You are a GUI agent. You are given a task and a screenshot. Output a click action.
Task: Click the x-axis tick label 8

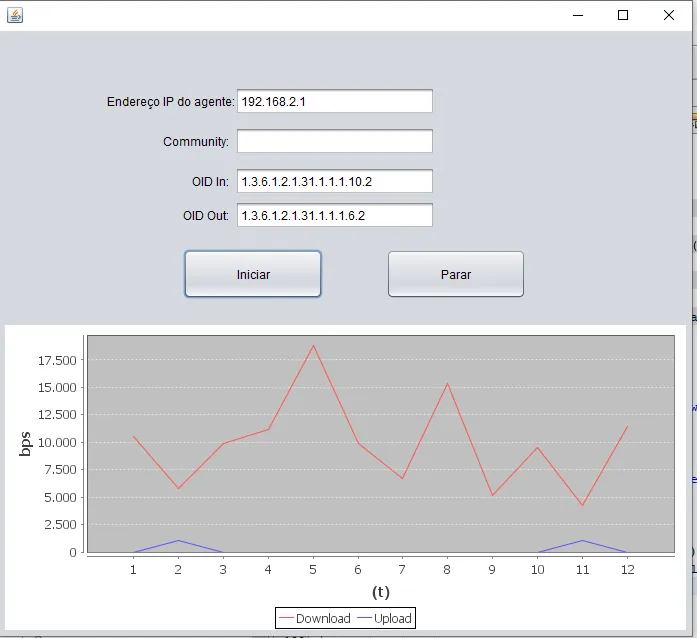tap(447, 570)
